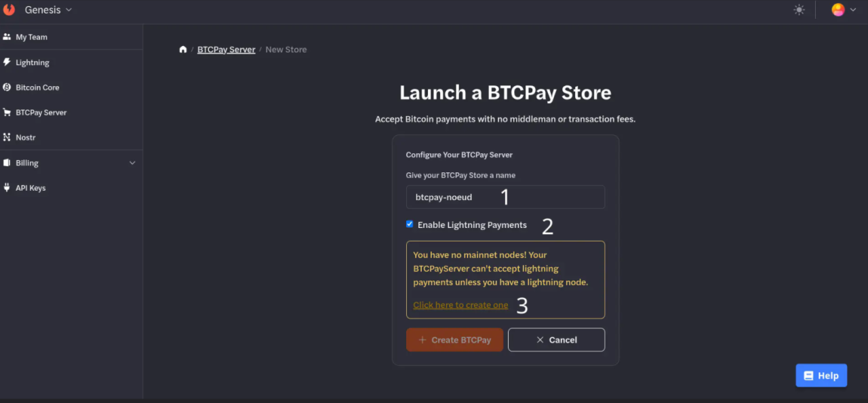The width and height of the screenshot is (868, 403).
Task: Click the Cancel button
Action: click(556, 340)
